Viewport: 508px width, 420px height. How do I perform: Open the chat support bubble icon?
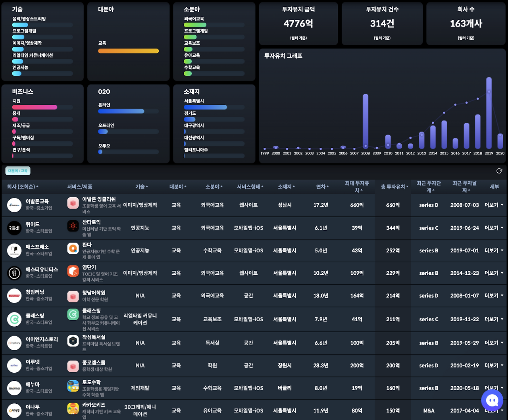[492, 401]
